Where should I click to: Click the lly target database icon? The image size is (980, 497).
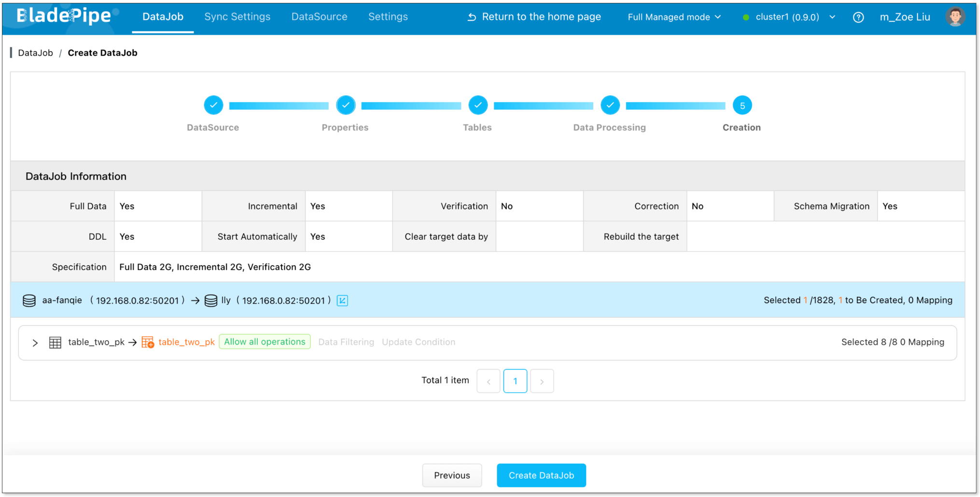click(x=211, y=301)
